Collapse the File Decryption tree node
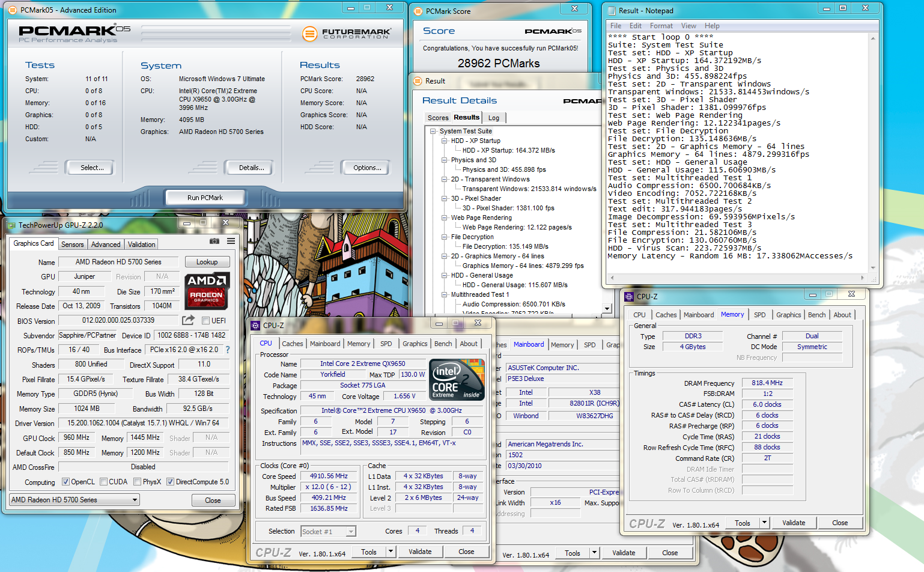 point(445,237)
